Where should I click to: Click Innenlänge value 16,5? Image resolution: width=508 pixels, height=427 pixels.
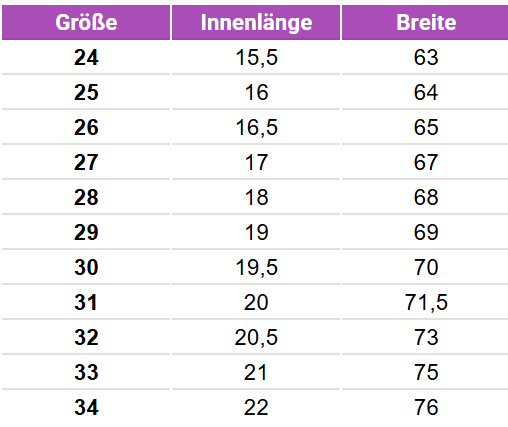(x=256, y=127)
